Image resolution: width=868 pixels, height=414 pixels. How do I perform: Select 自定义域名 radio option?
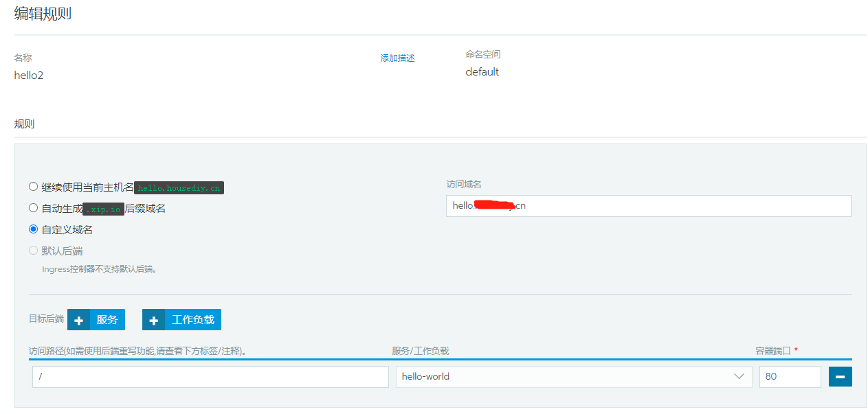pos(34,229)
